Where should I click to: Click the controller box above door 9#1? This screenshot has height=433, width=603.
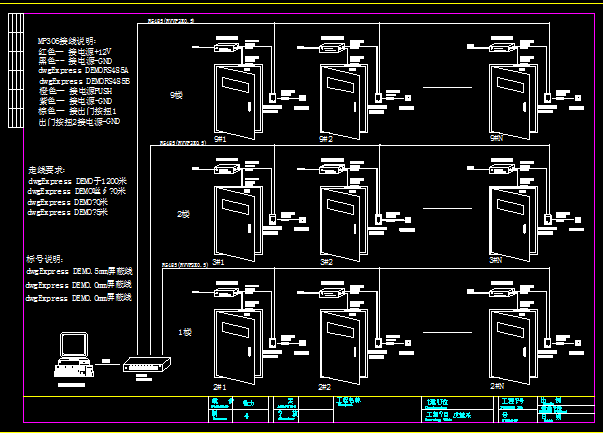227,47
